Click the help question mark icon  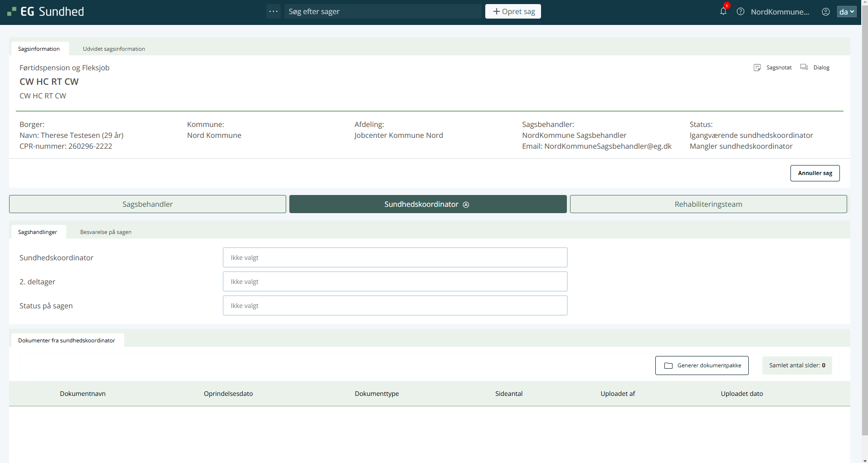(741, 12)
